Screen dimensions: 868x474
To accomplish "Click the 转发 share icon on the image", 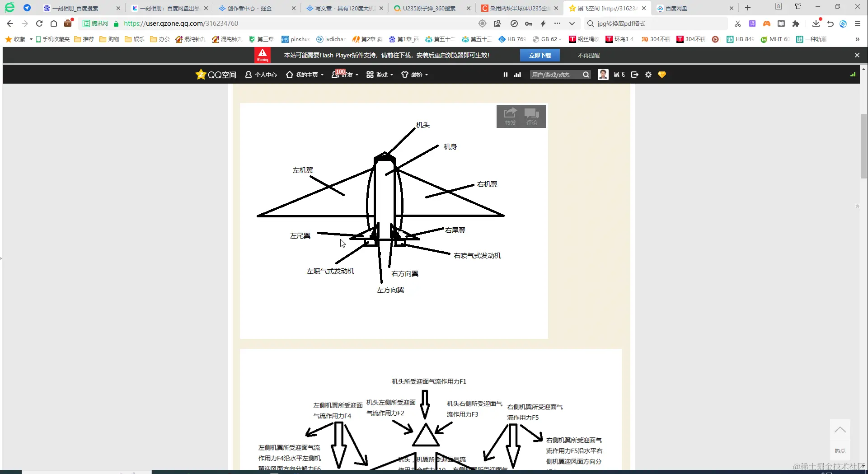I will (510, 116).
